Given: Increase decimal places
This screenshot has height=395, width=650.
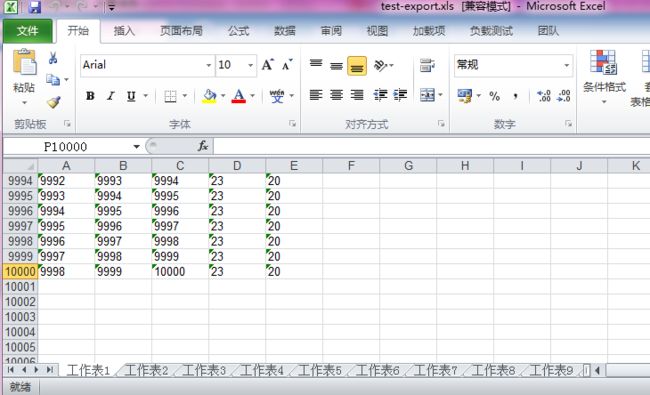Looking at the screenshot, I should [543, 96].
